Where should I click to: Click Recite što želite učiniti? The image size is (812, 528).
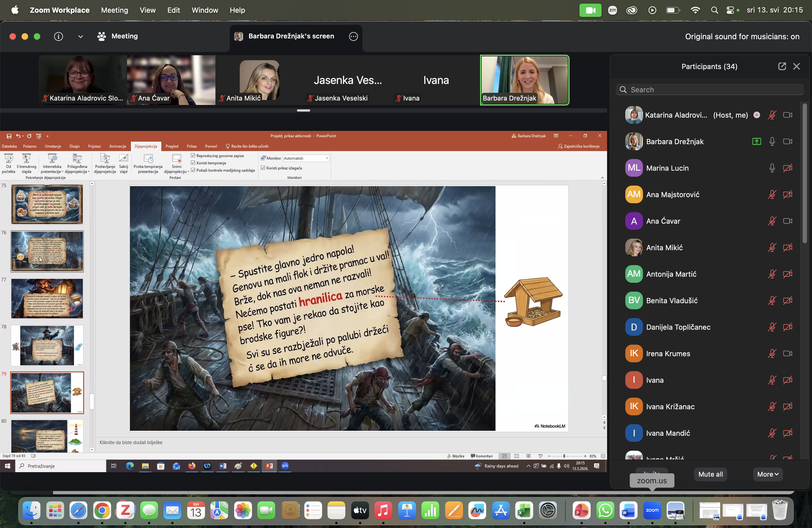click(247, 146)
